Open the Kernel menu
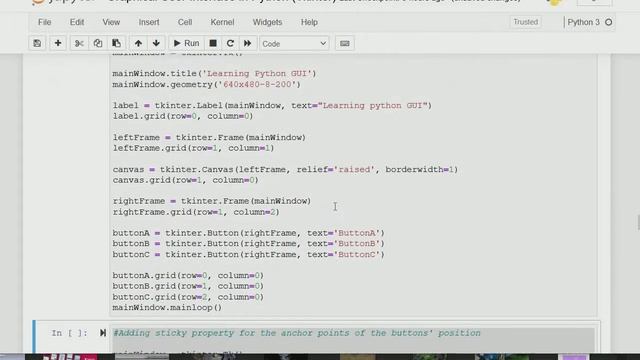The image size is (640, 360). [222, 22]
